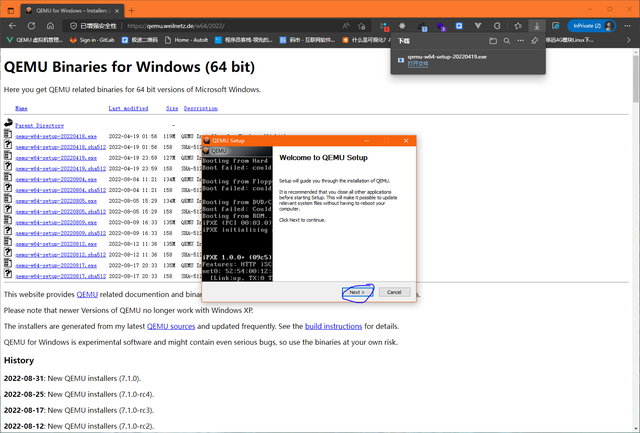Viewport: 640px width, 433px height.
Task: Click Next in QEMU Setup dialog
Action: (357, 292)
